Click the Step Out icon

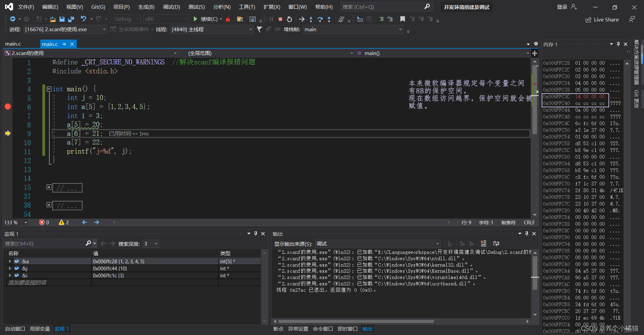pyautogui.click(x=329, y=19)
